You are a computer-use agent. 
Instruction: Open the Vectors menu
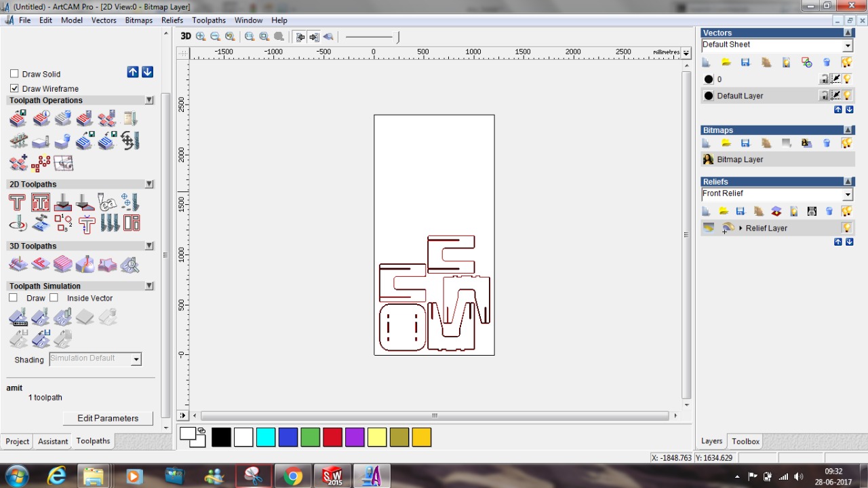[x=104, y=20]
